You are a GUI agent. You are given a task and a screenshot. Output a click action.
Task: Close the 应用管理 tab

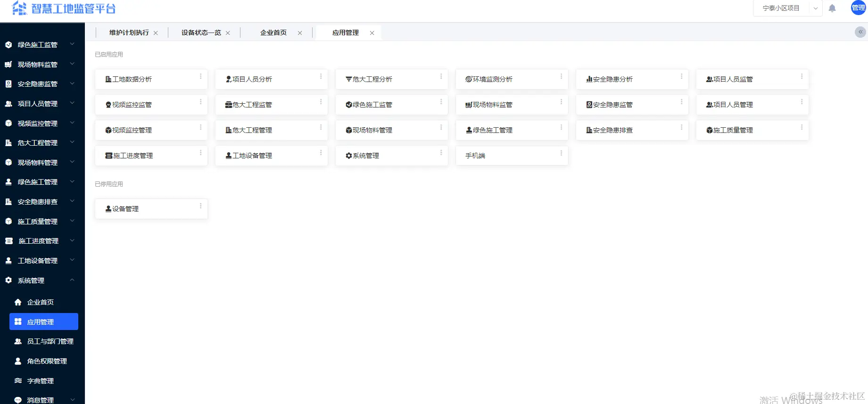point(372,33)
